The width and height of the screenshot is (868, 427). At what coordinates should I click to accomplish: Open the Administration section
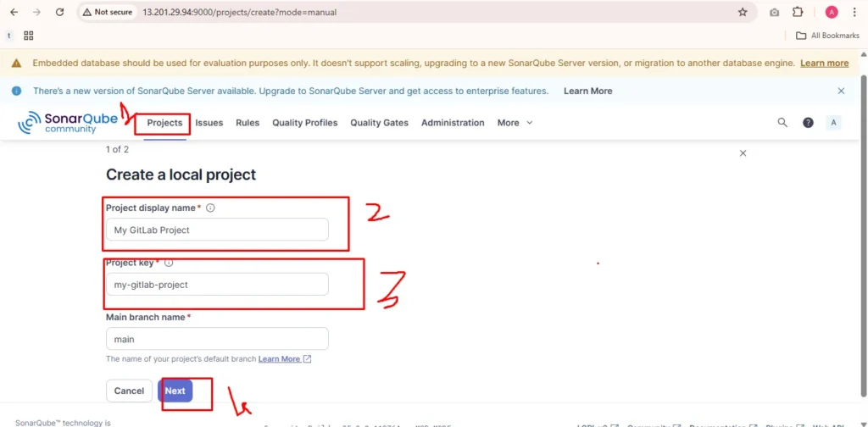point(453,123)
